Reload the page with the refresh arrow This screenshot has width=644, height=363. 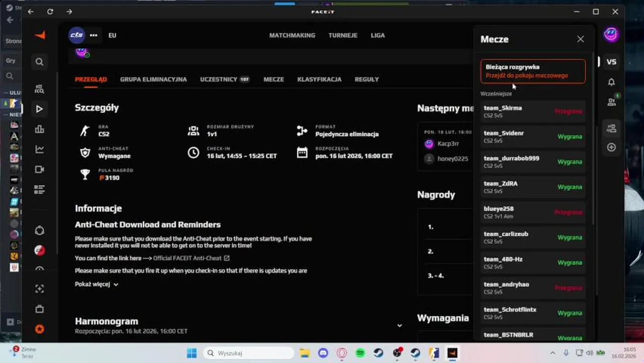click(x=50, y=12)
